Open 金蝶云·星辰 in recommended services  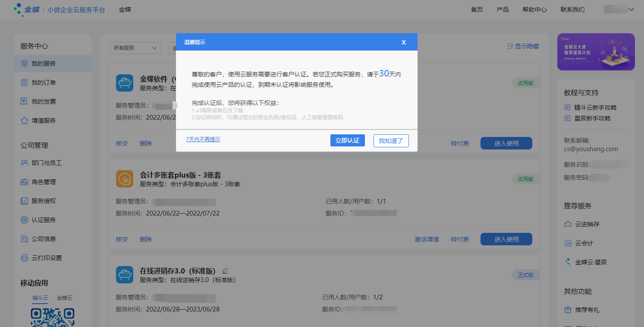[591, 262]
